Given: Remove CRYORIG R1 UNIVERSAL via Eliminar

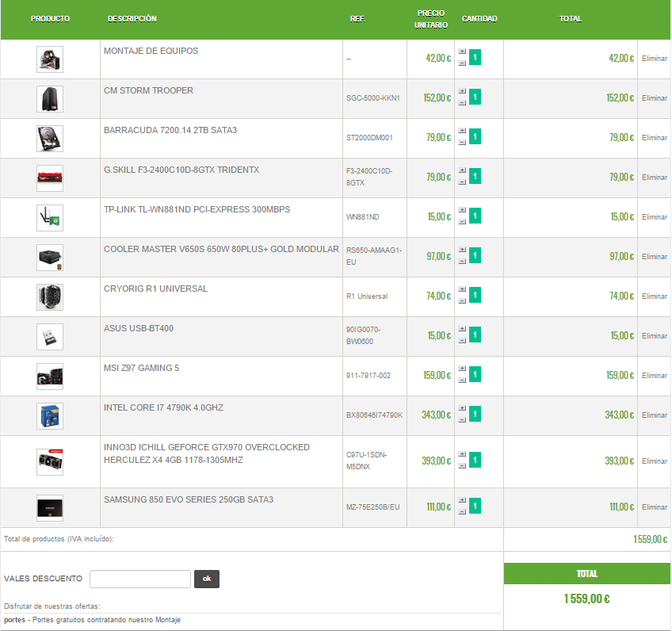Looking at the screenshot, I should [x=655, y=296].
